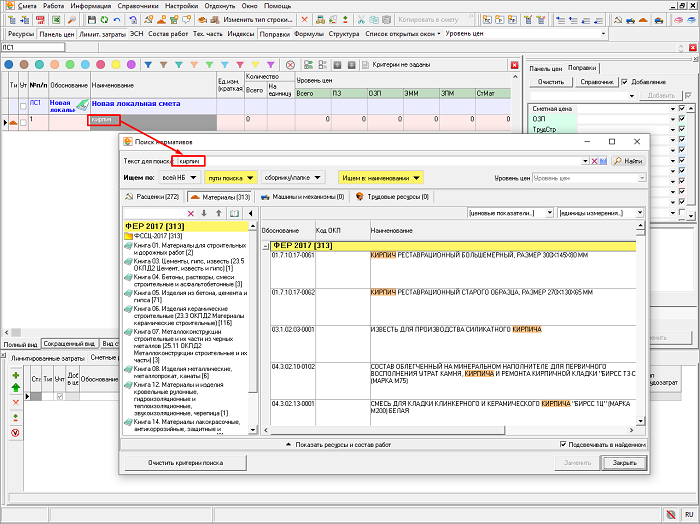700x524 pixels.
Task: Click the blue truck icon in top-right toolbar
Action: (x=630, y=20)
